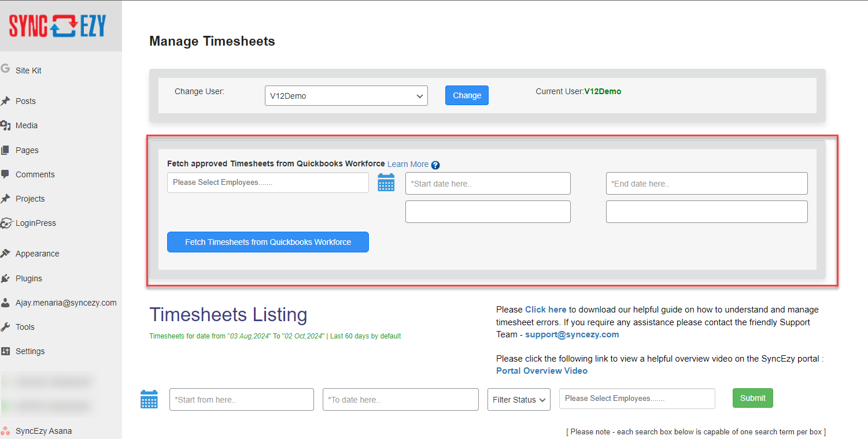
Task: Click the Start date here field
Action: (x=488, y=183)
